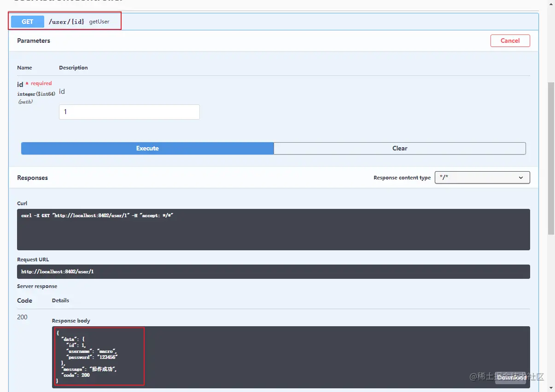Click the Description column header
Image resolution: width=555 pixels, height=392 pixels.
pos(73,68)
